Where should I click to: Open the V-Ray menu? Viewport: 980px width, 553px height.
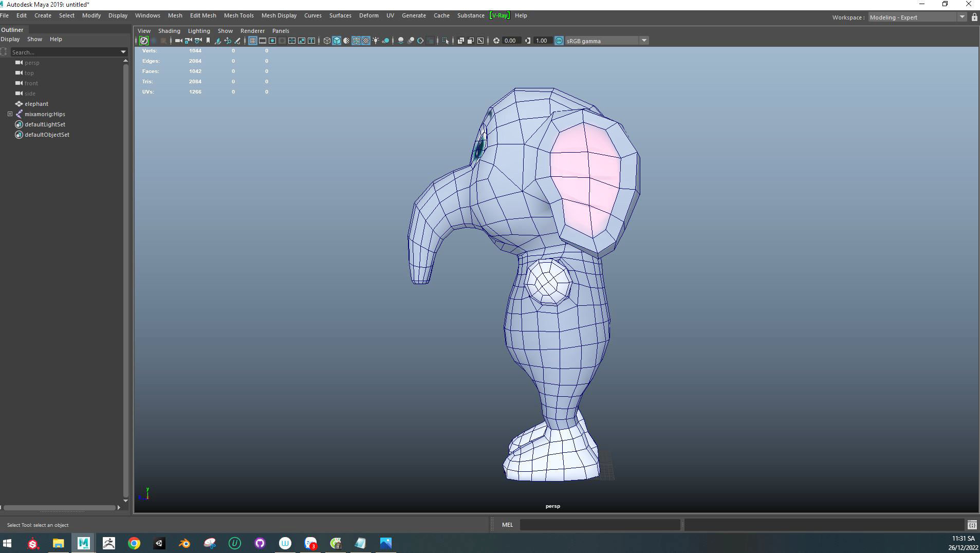pyautogui.click(x=500, y=15)
